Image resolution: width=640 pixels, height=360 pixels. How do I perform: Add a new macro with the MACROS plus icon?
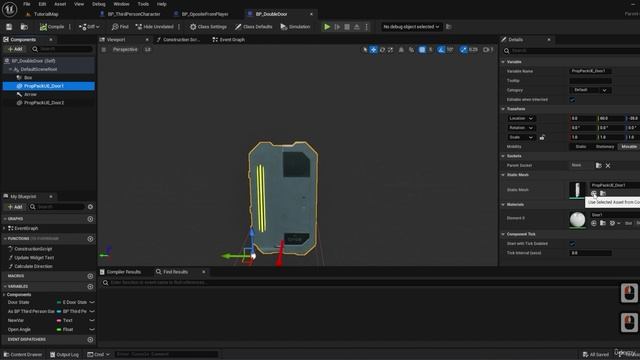tap(90, 276)
